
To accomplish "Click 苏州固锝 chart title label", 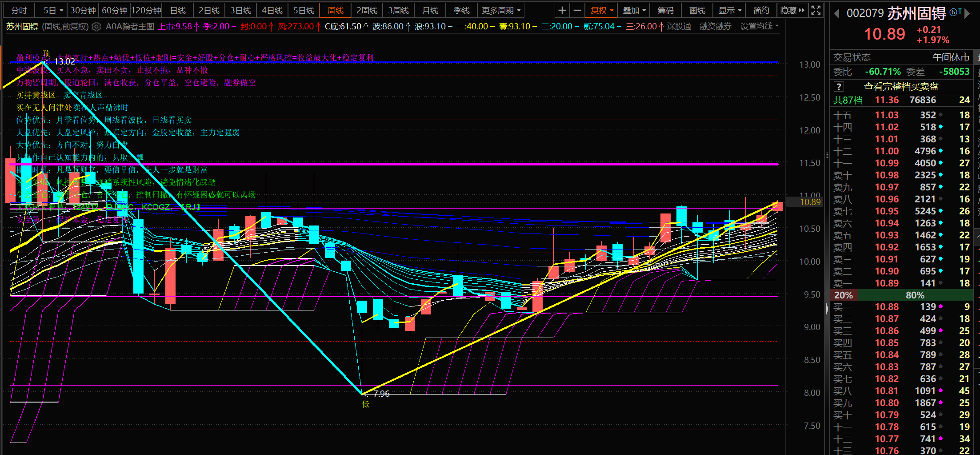I will pyautogui.click(x=22, y=27).
